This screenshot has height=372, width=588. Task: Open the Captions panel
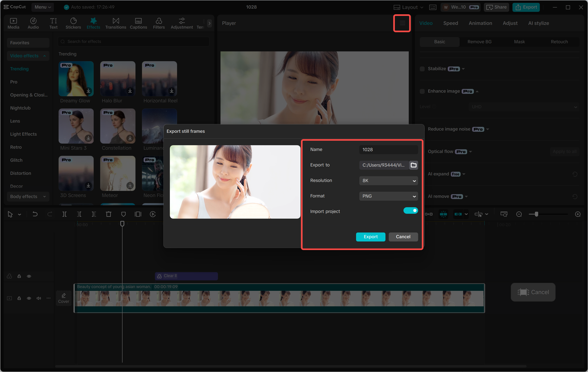tap(138, 23)
